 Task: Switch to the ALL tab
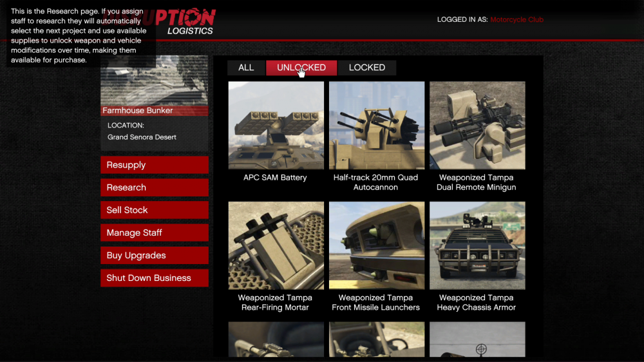[246, 68]
